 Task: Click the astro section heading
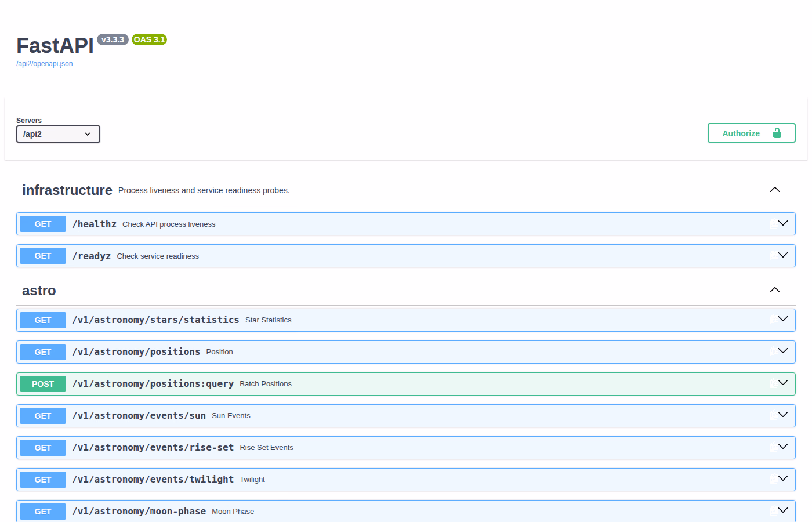pyautogui.click(x=39, y=291)
